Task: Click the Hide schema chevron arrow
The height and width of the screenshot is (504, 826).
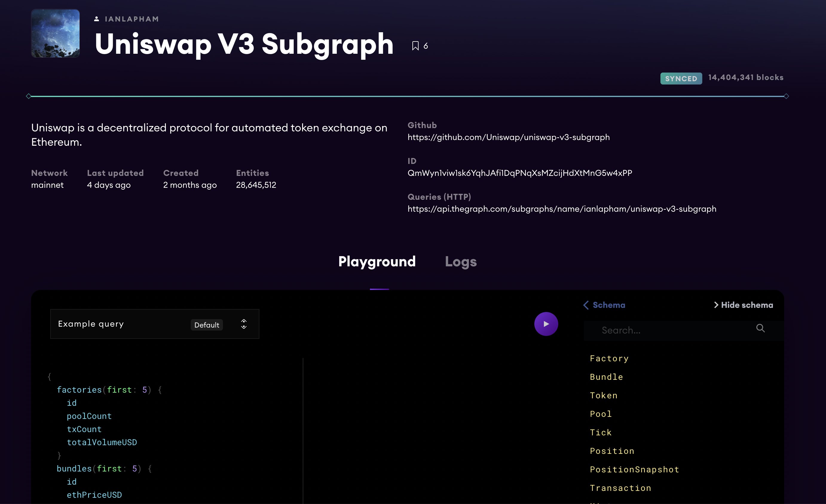Action: tap(716, 305)
